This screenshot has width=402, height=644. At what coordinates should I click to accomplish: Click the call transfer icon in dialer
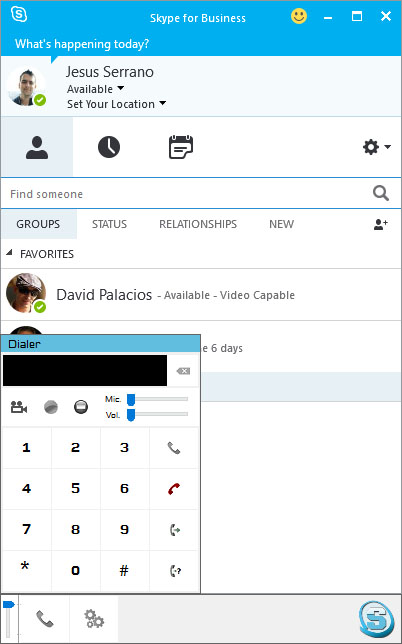point(175,530)
